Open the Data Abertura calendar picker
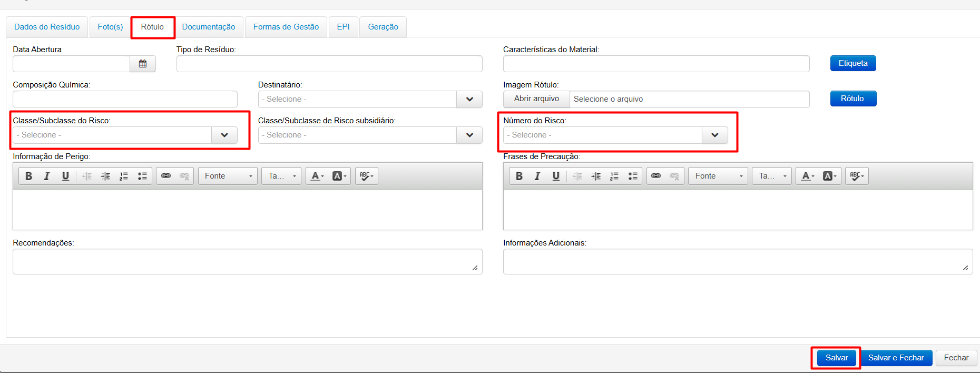The image size is (980, 373). [x=142, y=64]
